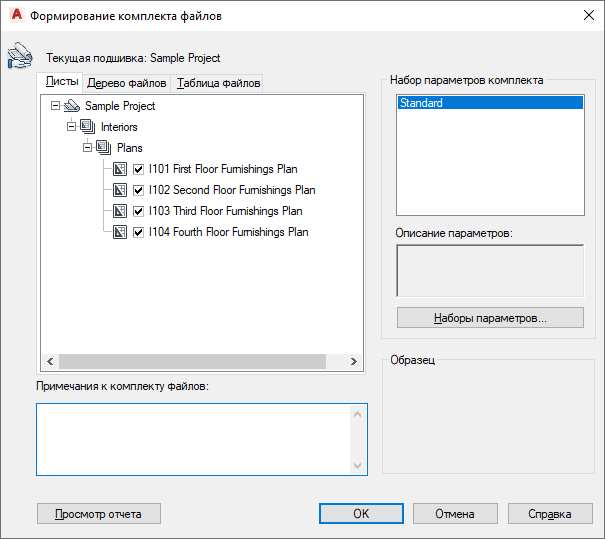Screen dimensions: 605x539
Task: Collapse the Sample Project tree node
Action: click(55, 106)
